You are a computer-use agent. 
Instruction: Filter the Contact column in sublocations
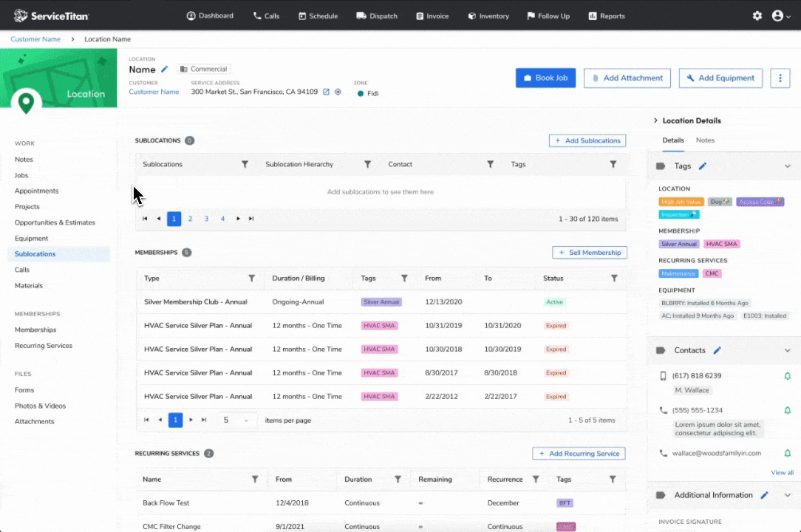(x=490, y=164)
